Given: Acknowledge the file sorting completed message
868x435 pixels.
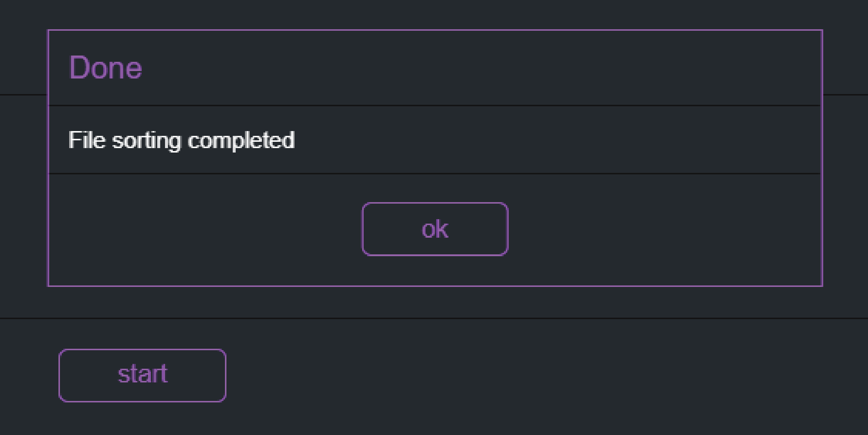Looking at the screenshot, I should pyautogui.click(x=435, y=229).
